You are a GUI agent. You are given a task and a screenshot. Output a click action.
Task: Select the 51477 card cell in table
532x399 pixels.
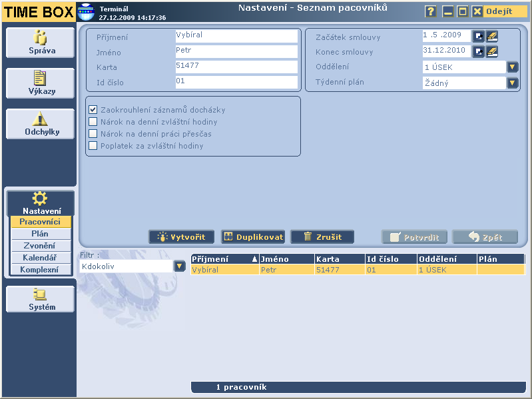point(340,270)
